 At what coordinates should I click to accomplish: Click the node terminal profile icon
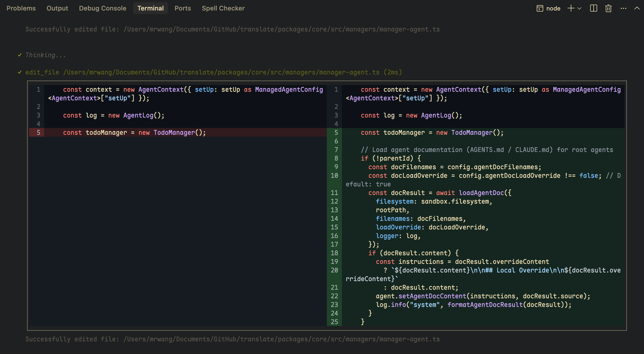(540, 8)
